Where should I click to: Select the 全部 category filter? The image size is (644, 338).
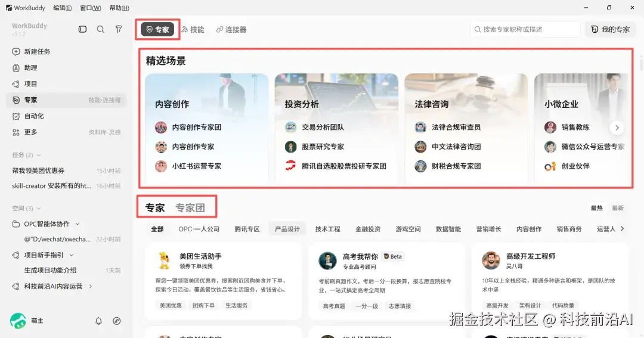(157, 229)
